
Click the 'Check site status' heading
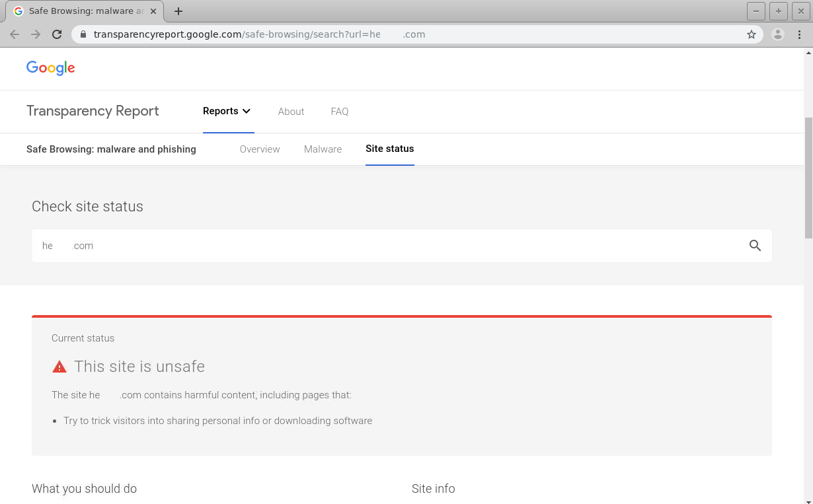[x=87, y=207]
